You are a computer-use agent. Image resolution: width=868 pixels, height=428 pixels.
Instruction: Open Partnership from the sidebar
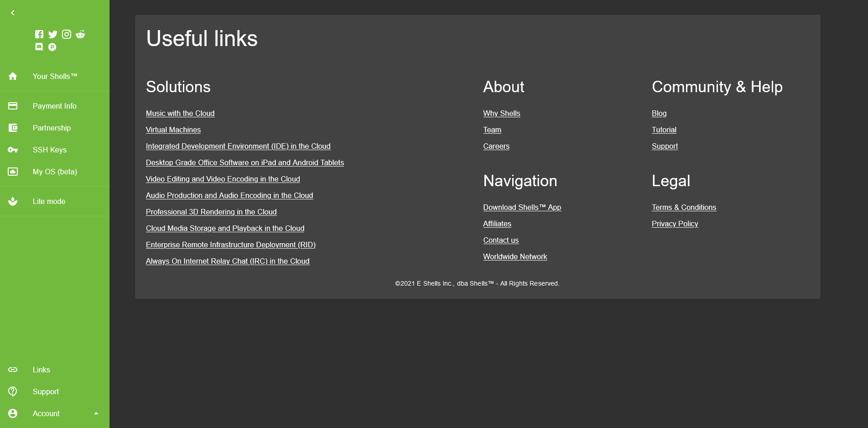pyautogui.click(x=52, y=128)
